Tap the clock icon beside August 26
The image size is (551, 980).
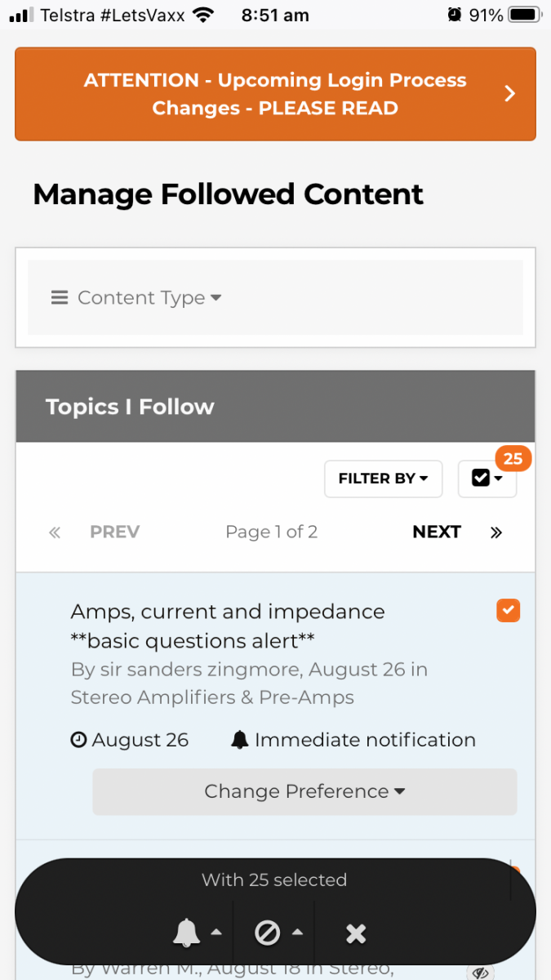click(x=78, y=741)
